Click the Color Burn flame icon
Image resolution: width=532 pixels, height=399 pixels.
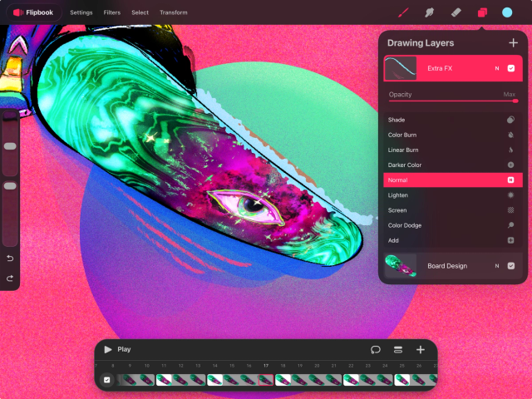[x=510, y=135]
